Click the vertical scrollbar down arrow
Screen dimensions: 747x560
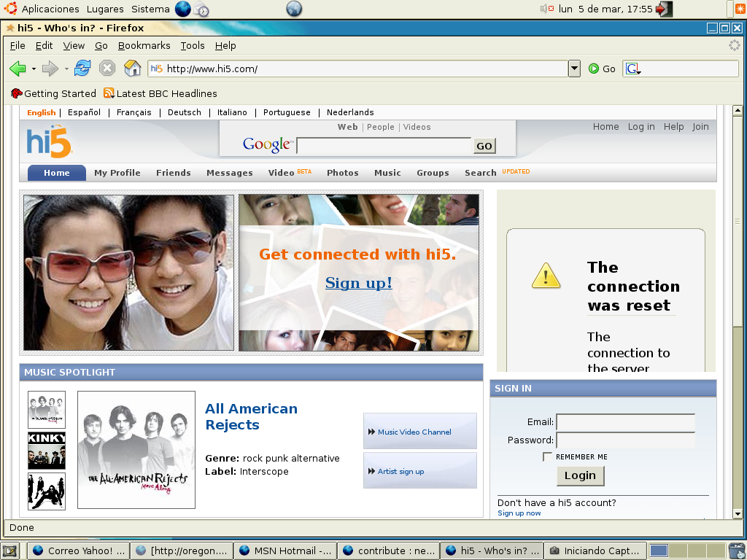(738, 514)
